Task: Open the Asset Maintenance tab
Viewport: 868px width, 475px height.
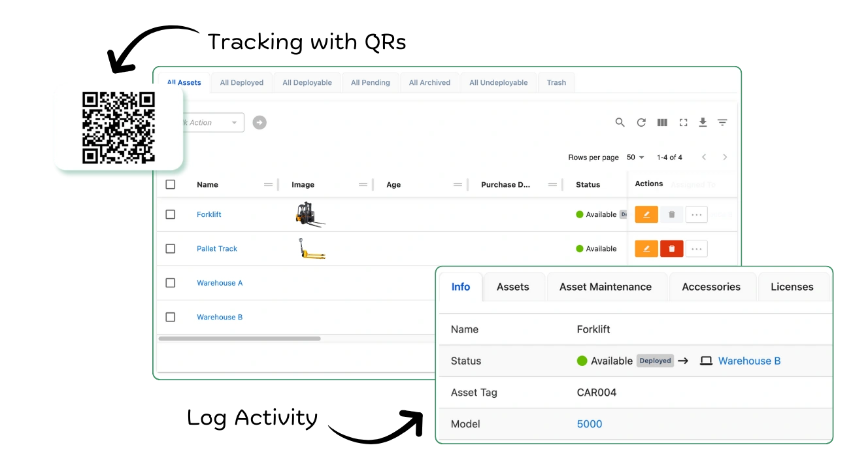Action: point(605,287)
